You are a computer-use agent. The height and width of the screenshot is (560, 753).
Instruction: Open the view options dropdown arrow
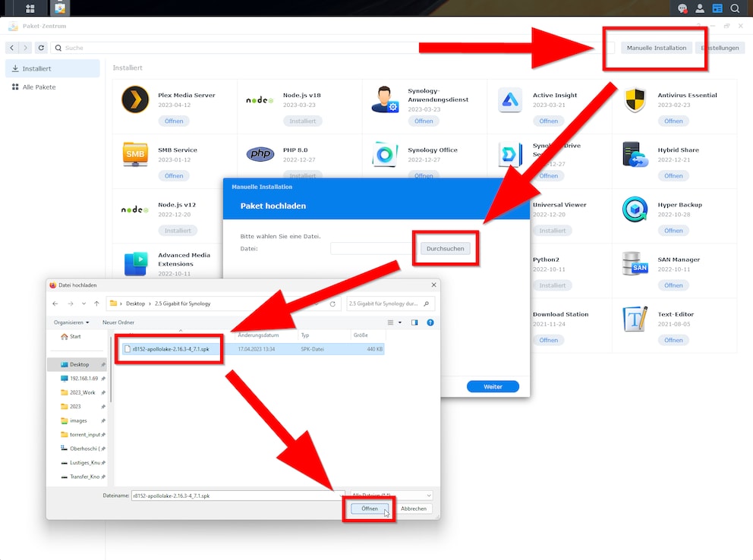(400, 322)
